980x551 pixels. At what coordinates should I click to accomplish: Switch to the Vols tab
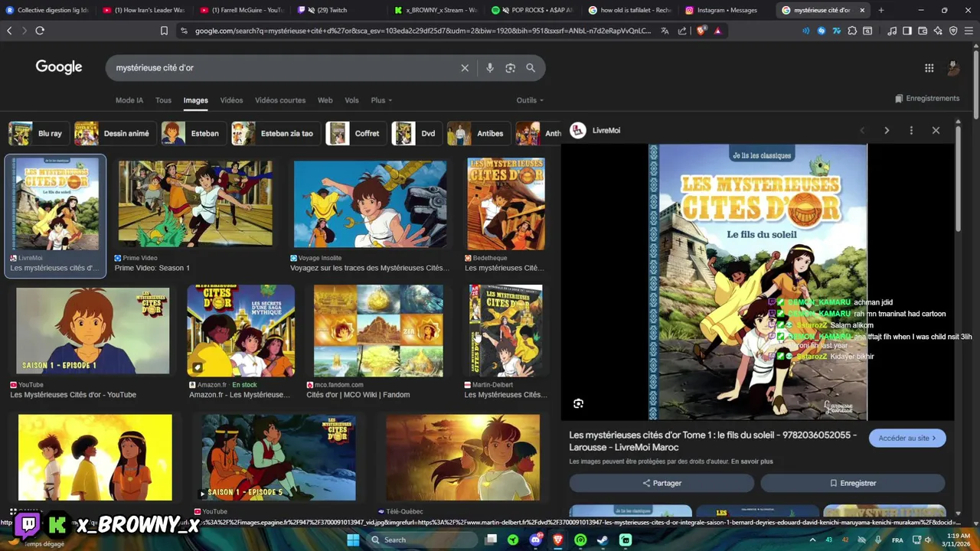point(351,100)
